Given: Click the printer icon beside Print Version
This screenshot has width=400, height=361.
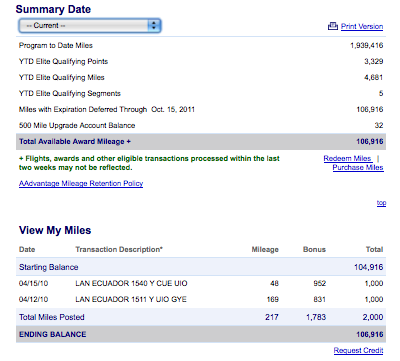Looking at the screenshot, I should coord(333,26).
